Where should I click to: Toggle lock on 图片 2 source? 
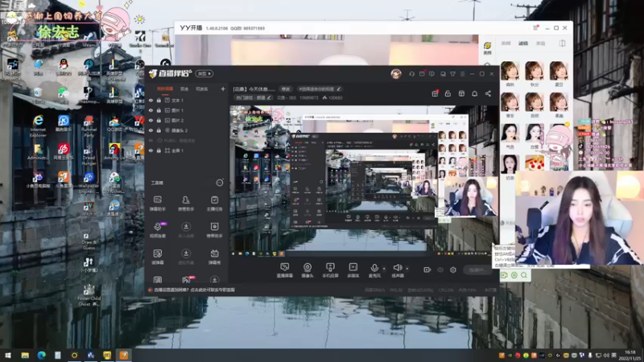(x=159, y=120)
